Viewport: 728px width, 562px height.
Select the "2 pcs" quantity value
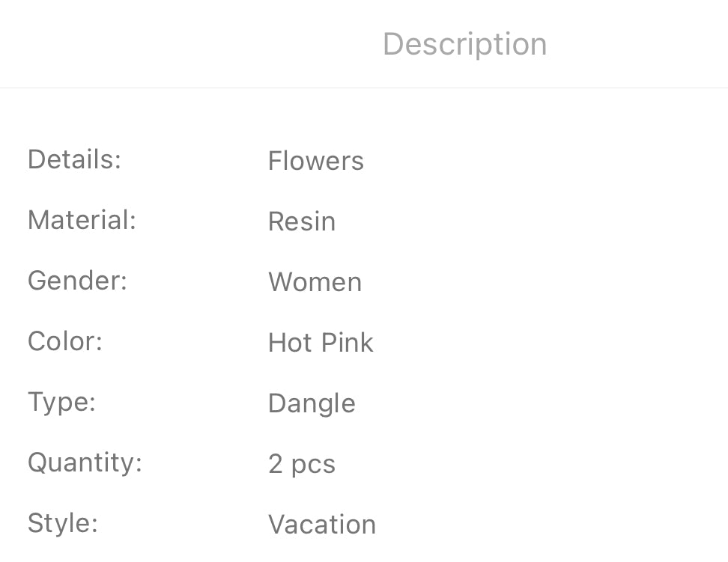coord(301,465)
